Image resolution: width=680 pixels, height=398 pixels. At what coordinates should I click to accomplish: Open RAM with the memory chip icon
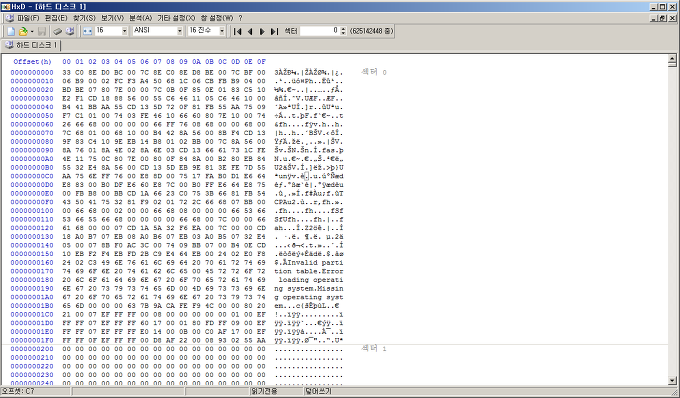tap(57, 31)
